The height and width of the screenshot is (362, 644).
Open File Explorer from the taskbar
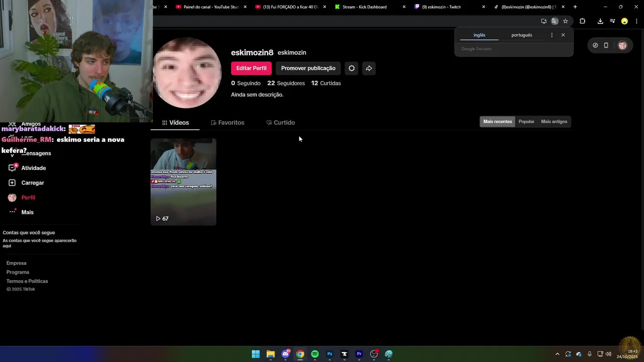(x=271, y=354)
